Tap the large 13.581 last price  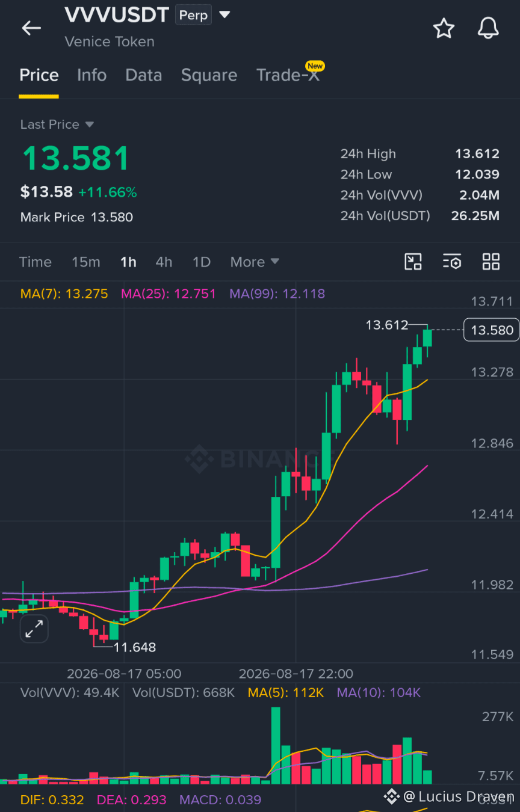75,159
